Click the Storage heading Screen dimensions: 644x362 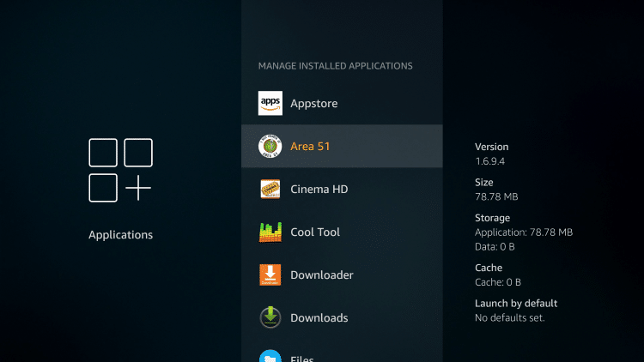(x=493, y=218)
